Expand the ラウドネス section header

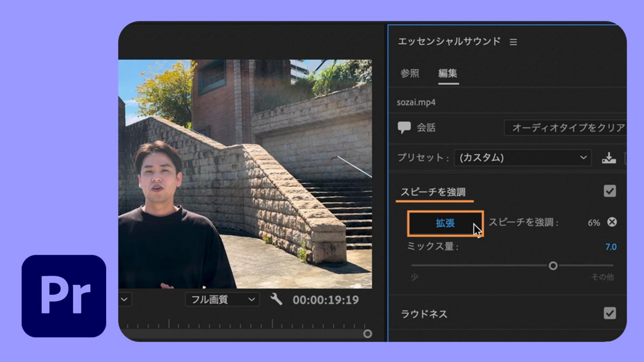424,314
